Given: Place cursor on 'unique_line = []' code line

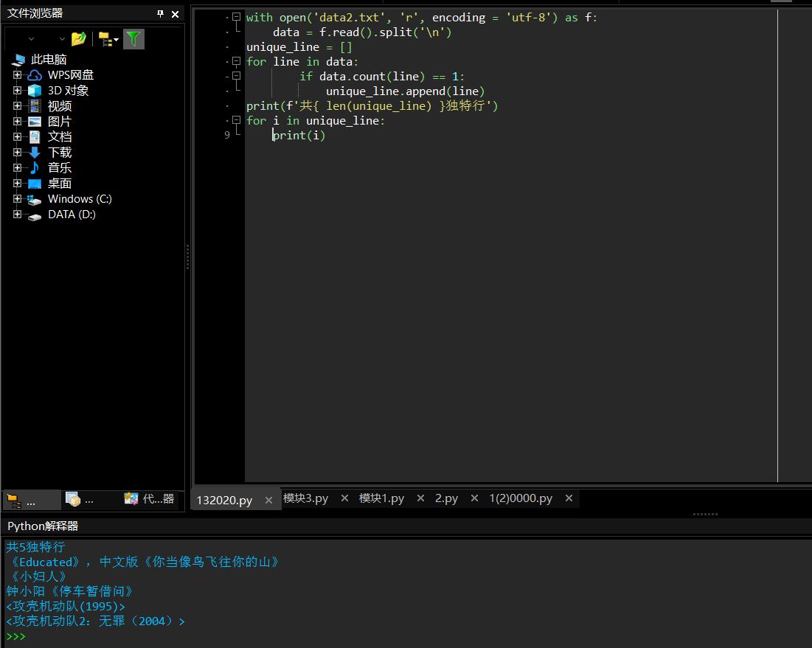Looking at the screenshot, I should tap(299, 47).
